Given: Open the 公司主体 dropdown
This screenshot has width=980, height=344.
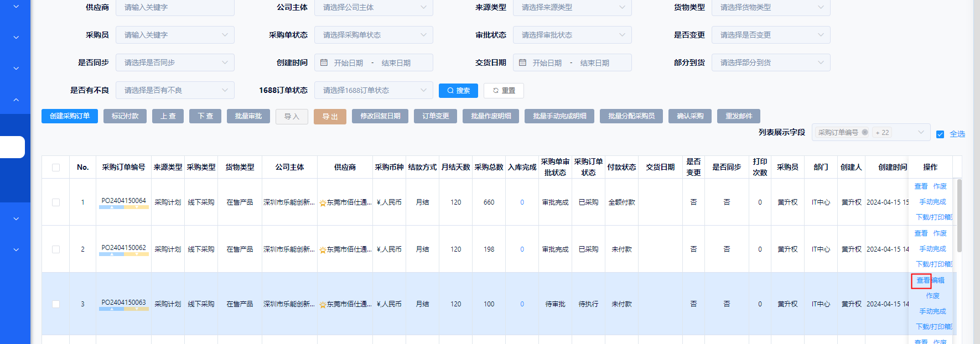Looking at the screenshot, I should pyautogui.click(x=374, y=7).
